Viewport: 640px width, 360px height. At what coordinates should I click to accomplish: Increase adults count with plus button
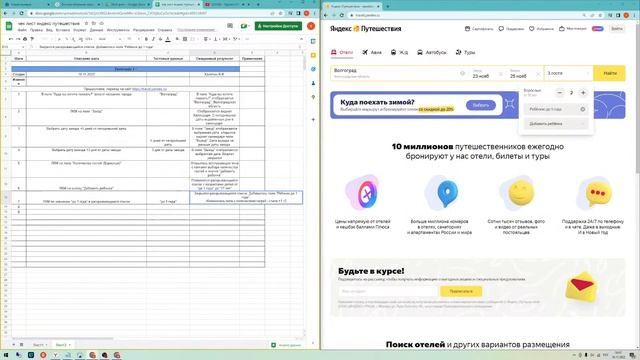[x=583, y=93]
